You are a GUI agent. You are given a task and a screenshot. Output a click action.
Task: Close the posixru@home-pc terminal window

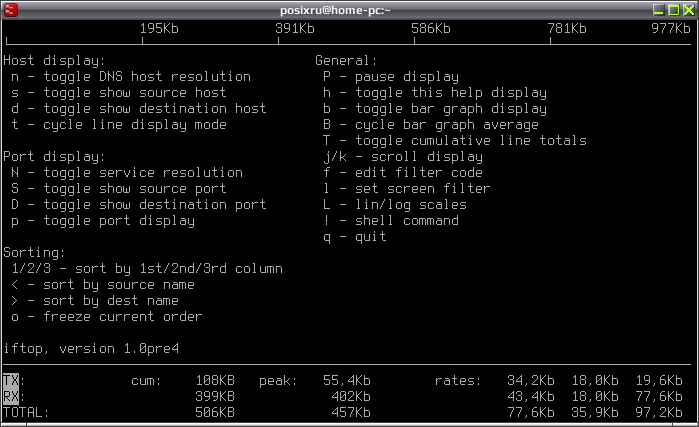point(689,10)
